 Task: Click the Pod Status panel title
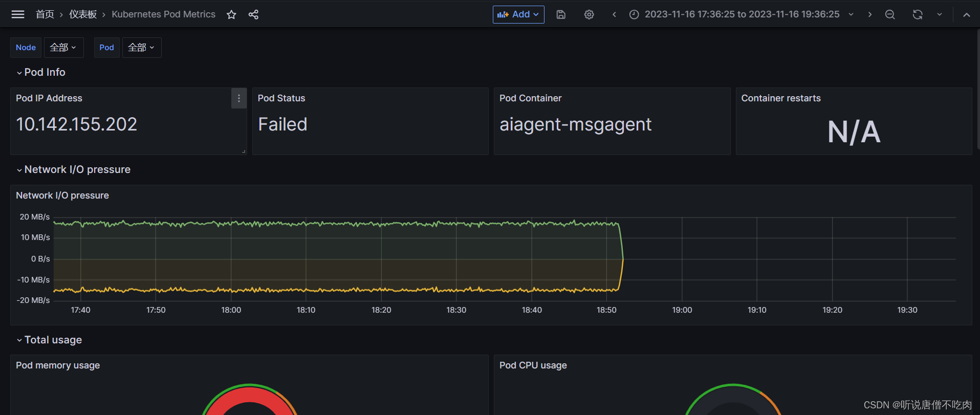pos(281,98)
